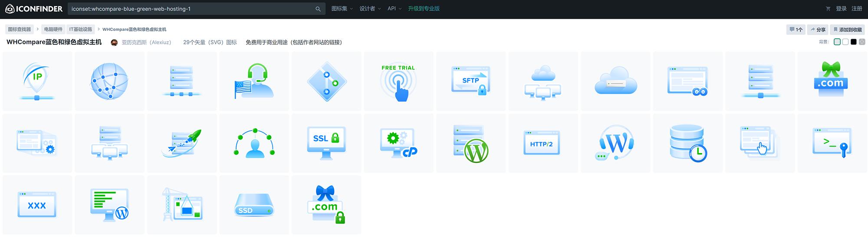Expand the 设计者 dropdown menu
The image size is (868, 240).
pos(370,9)
